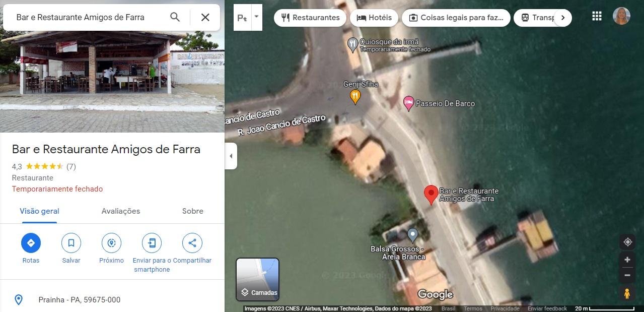This screenshot has height=312, width=644.
Task: Open the restaurant street view photo
Action: 112,82
